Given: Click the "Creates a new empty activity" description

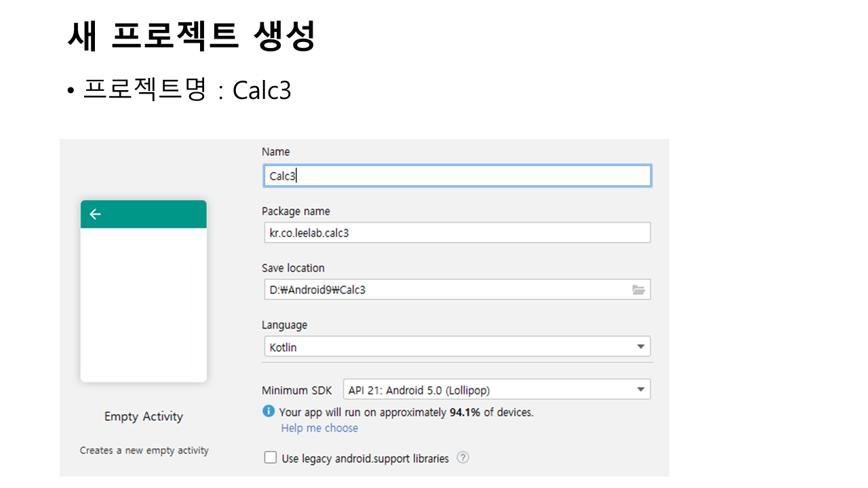Looking at the screenshot, I should pyautogui.click(x=144, y=451).
